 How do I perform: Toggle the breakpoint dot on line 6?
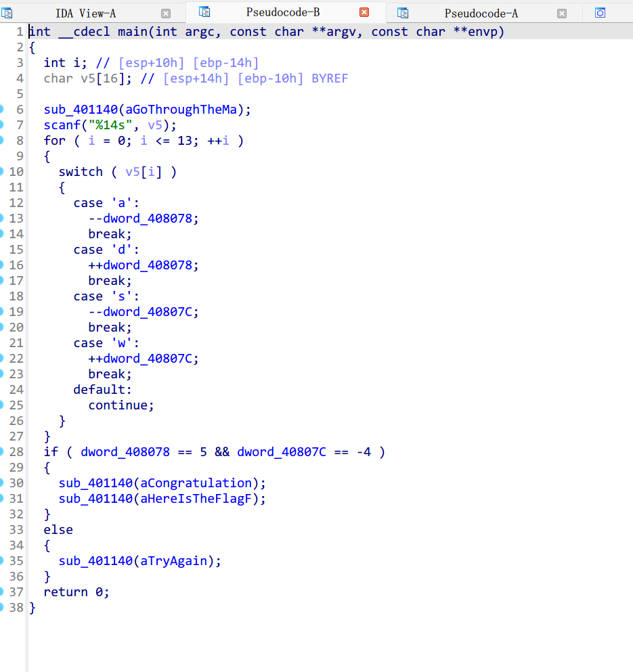(x=1, y=109)
